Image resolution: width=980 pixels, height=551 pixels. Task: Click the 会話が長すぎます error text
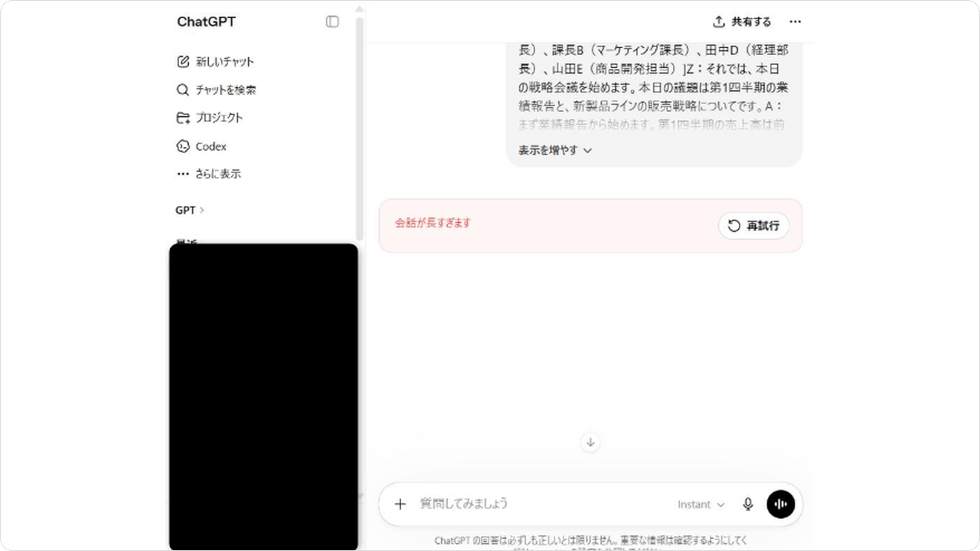pyautogui.click(x=433, y=223)
